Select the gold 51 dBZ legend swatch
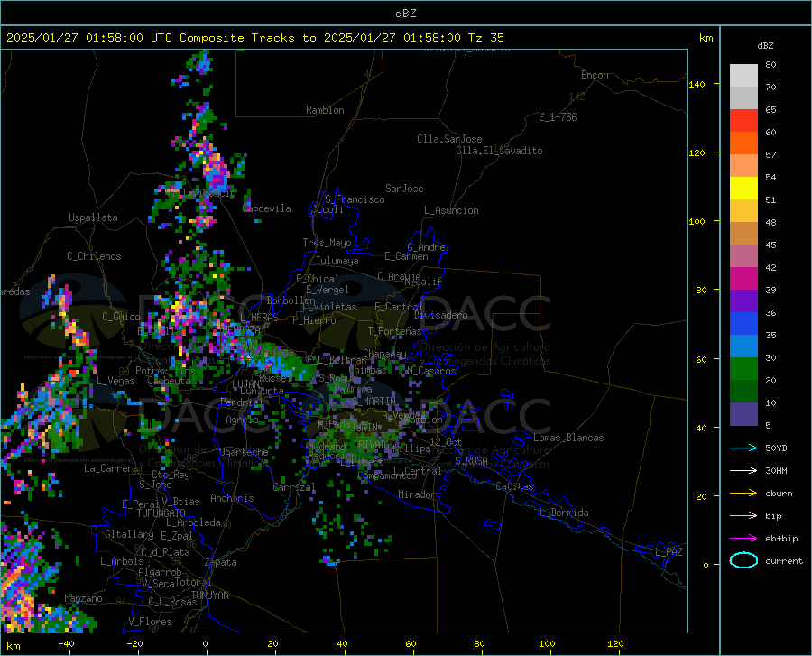 pos(743,211)
